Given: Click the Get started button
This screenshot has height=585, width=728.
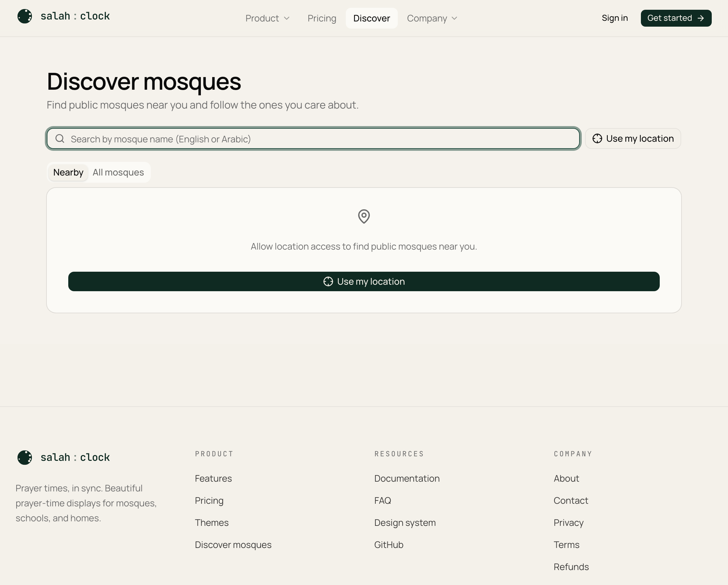Looking at the screenshot, I should 676,18.
